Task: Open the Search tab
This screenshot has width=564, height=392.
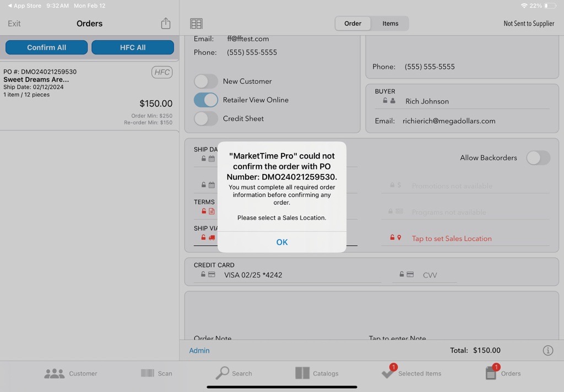Action: pyautogui.click(x=234, y=373)
